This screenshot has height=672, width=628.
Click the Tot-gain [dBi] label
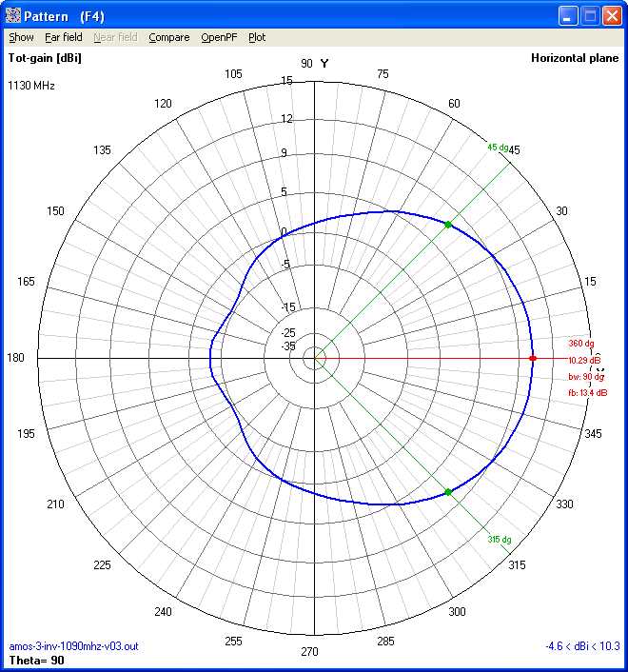click(44, 58)
